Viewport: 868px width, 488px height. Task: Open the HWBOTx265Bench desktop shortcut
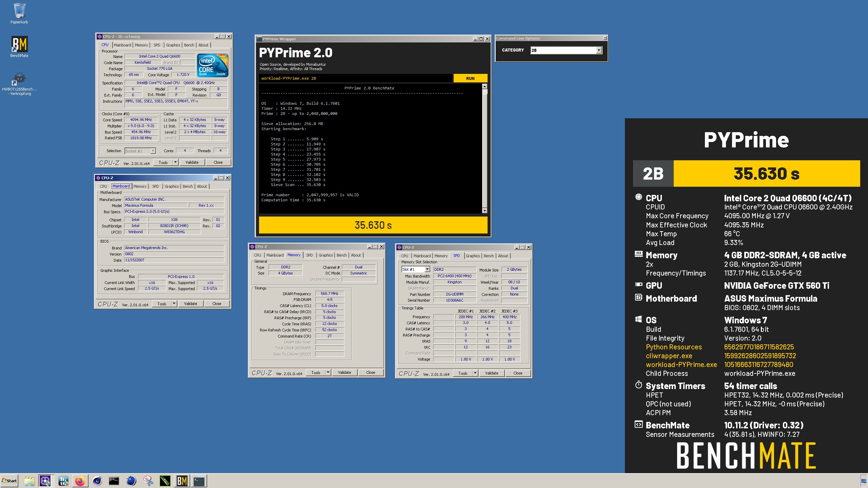(x=19, y=84)
